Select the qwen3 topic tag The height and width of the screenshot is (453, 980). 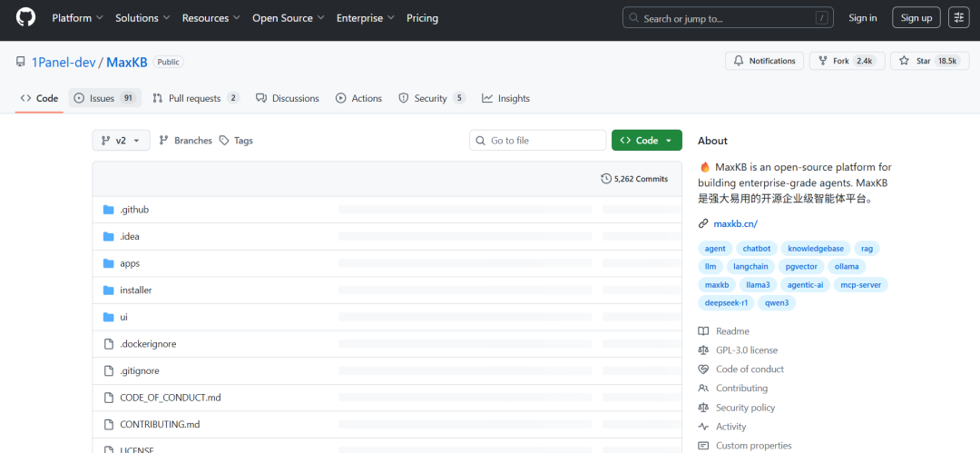click(776, 303)
